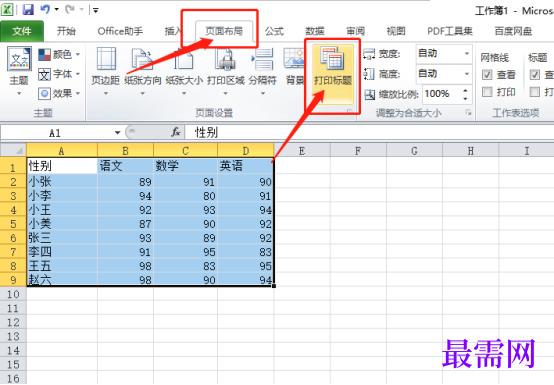Decrease 缩放比例 with the down spinner
This screenshot has width=554, height=385.
(x=465, y=99)
